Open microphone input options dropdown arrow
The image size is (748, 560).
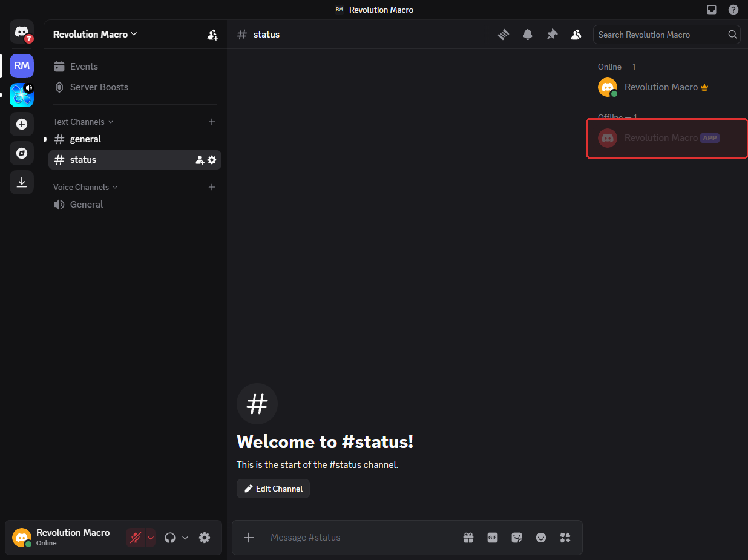(x=151, y=538)
